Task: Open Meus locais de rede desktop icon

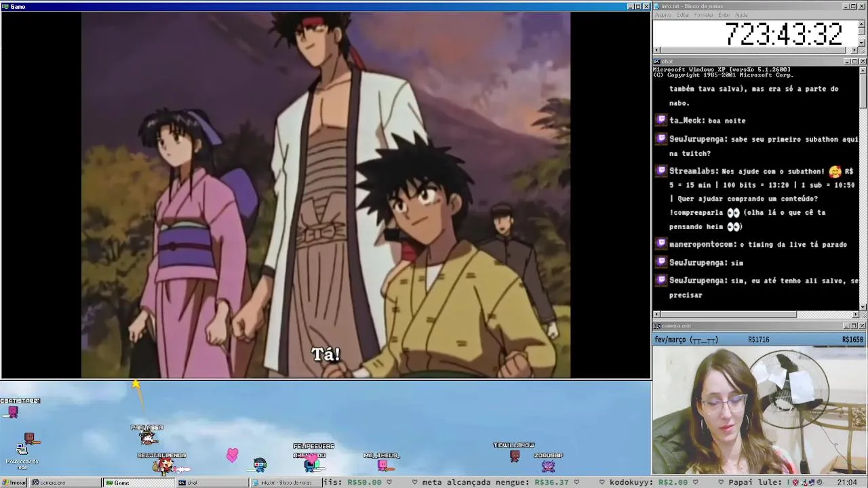Action: 22,455
